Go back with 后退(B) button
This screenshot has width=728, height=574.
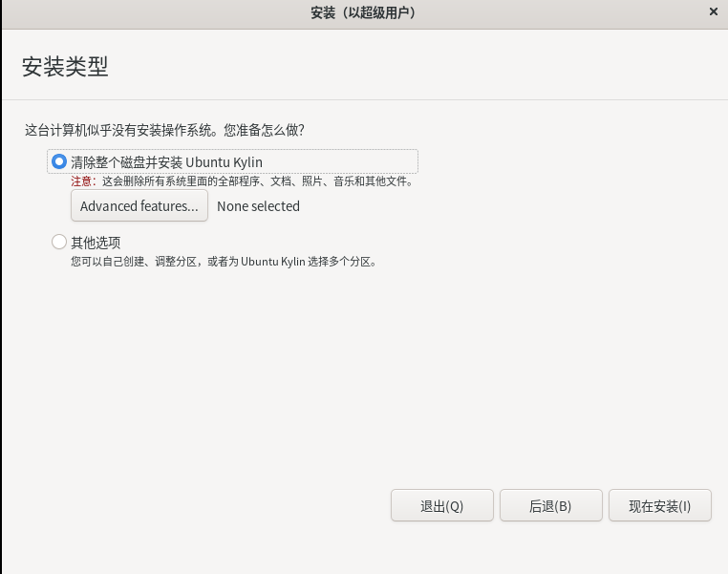(x=550, y=505)
